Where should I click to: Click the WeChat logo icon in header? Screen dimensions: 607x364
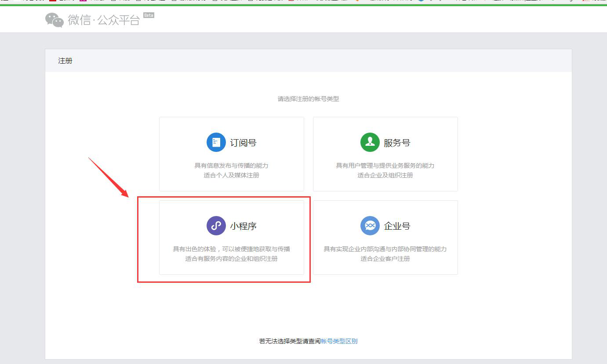(x=55, y=20)
